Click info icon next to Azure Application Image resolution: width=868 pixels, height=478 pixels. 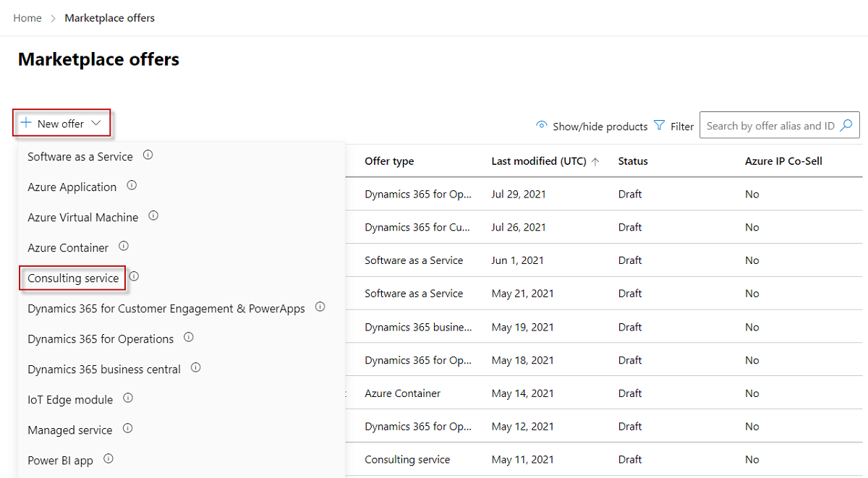(132, 185)
